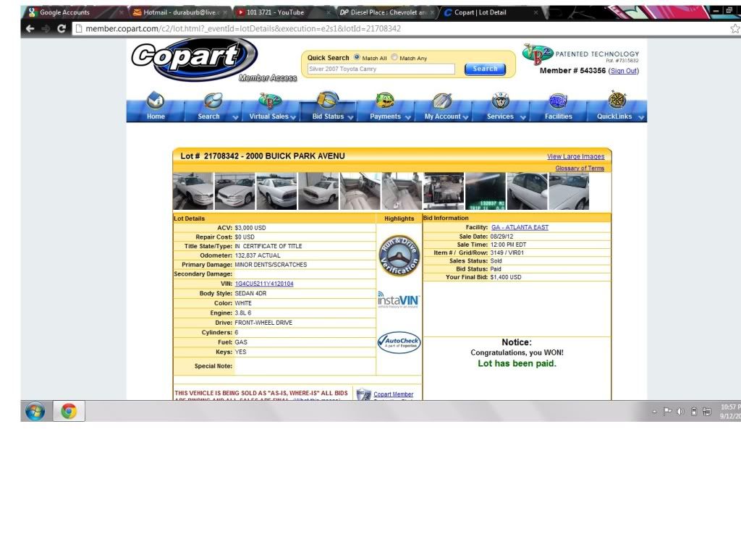The width and height of the screenshot is (741, 560).
Task: Switch to the Hotmail tab
Action: [x=180, y=12]
